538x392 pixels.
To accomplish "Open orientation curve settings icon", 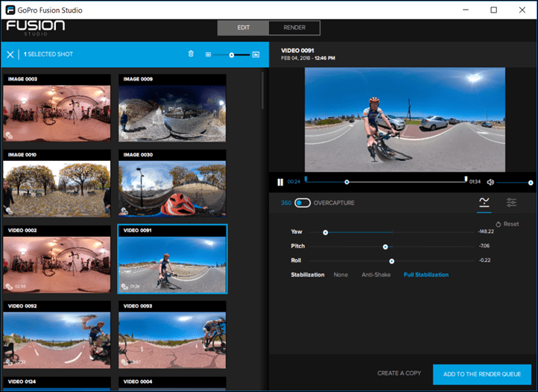I will (484, 202).
